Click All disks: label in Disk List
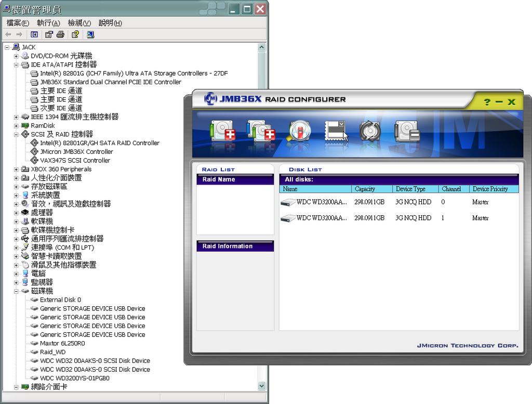Image resolution: width=532 pixels, height=404 pixels. 299,179
